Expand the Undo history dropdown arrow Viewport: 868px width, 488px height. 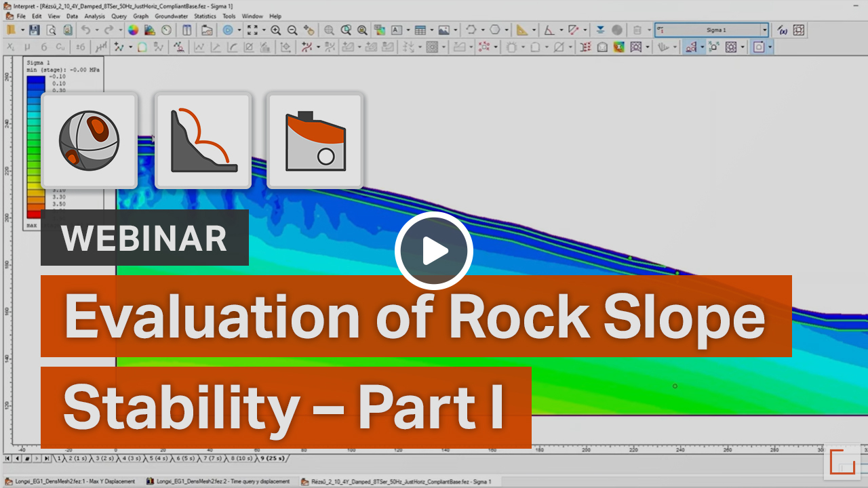click(96, 30)
